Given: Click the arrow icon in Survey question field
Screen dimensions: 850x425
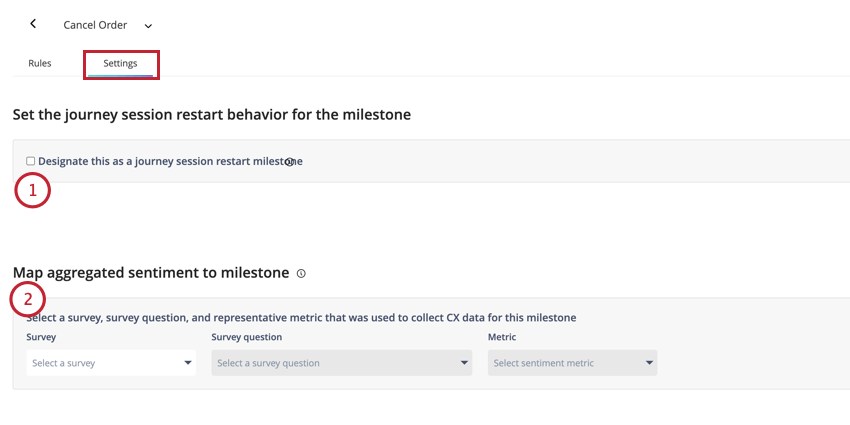Looking at the screenshot, I should [x=464, y=363].
